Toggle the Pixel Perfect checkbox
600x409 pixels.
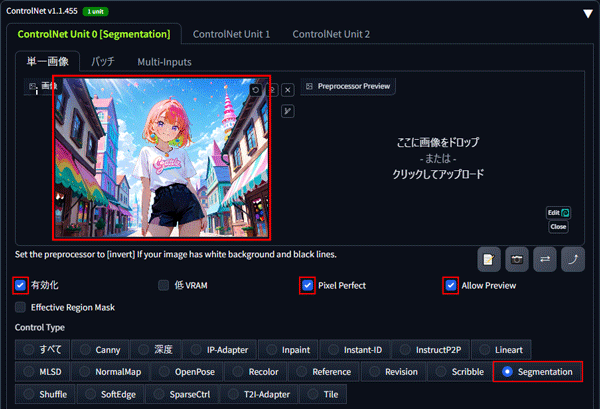pos(308,285)
